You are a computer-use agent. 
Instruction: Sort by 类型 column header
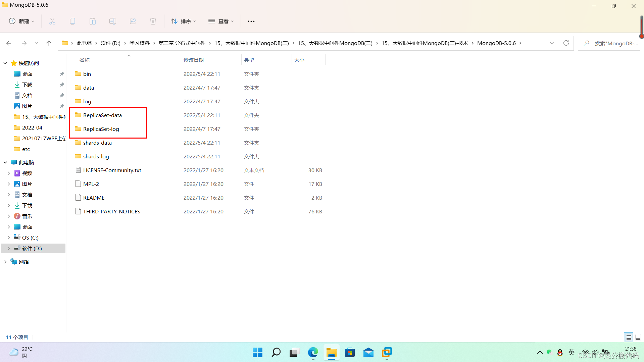pyautogui.click(x=249, y=60)
